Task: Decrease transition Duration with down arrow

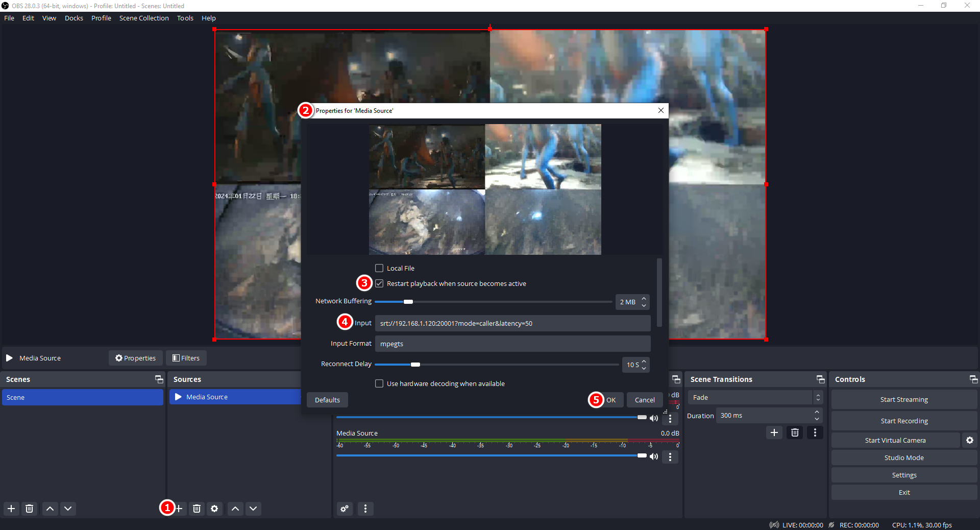Action: 817,419
